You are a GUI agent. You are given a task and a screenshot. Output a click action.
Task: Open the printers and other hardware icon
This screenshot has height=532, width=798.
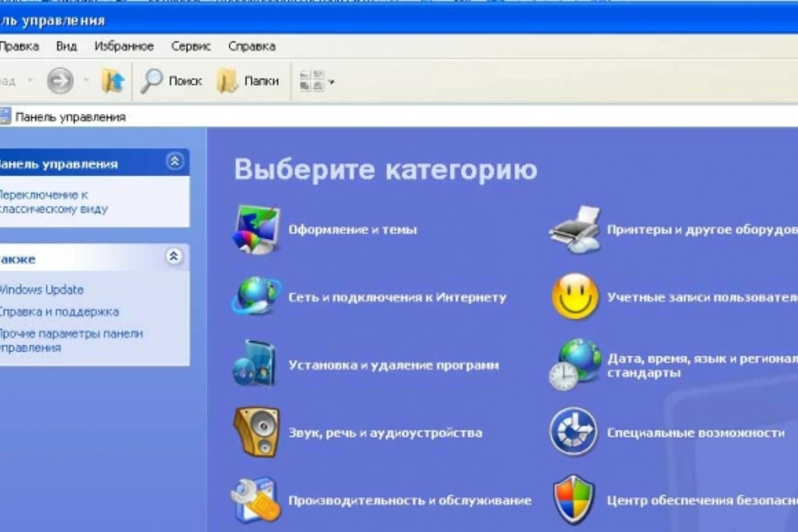click(576, 229)
